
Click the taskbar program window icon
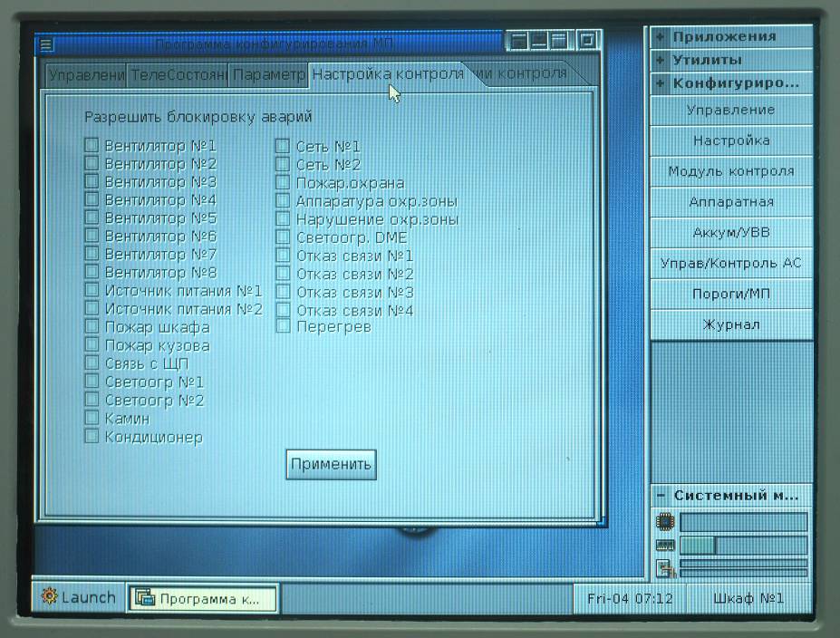145,597
